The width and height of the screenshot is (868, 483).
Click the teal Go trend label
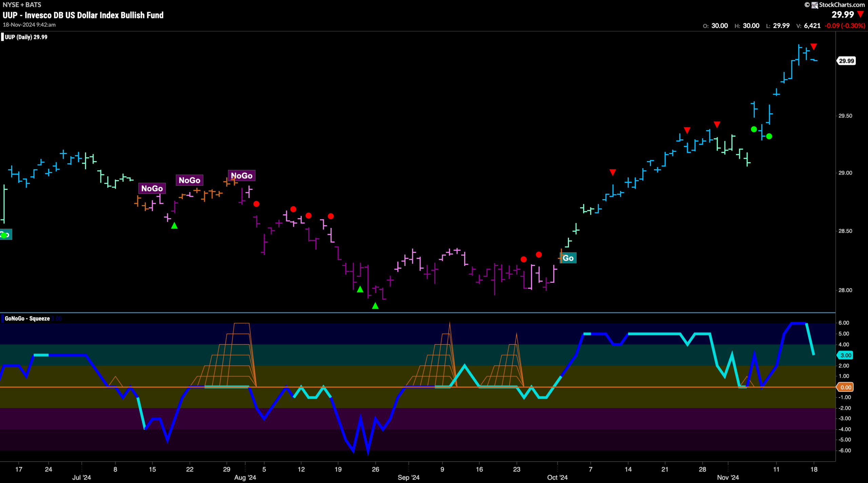[x=568, y=258]
